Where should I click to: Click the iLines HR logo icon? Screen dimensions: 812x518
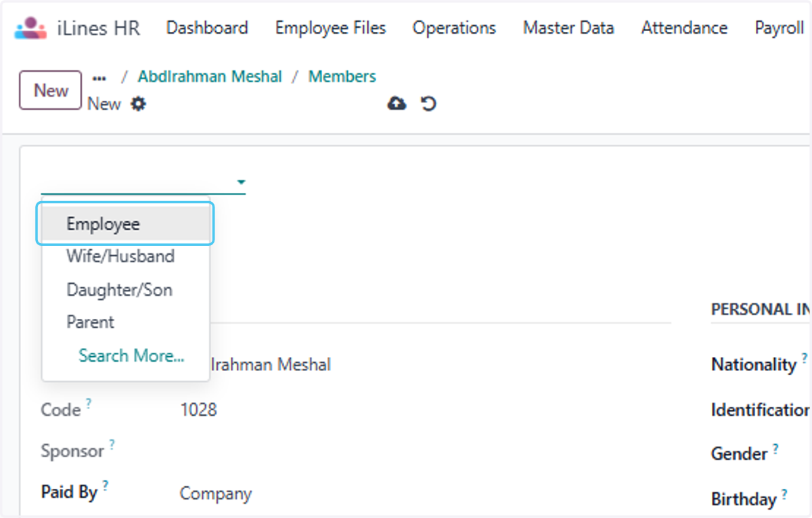pyautogui.click(x=31, y=28)
